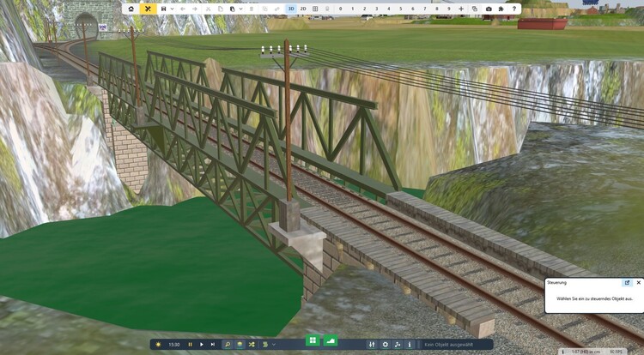Paste with the clipboard icon
This screenshot has height=355, width=644.
[233, 9]
